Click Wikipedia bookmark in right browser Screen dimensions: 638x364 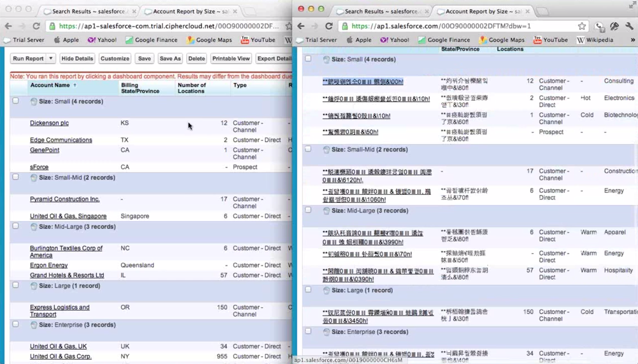(595, 40)
